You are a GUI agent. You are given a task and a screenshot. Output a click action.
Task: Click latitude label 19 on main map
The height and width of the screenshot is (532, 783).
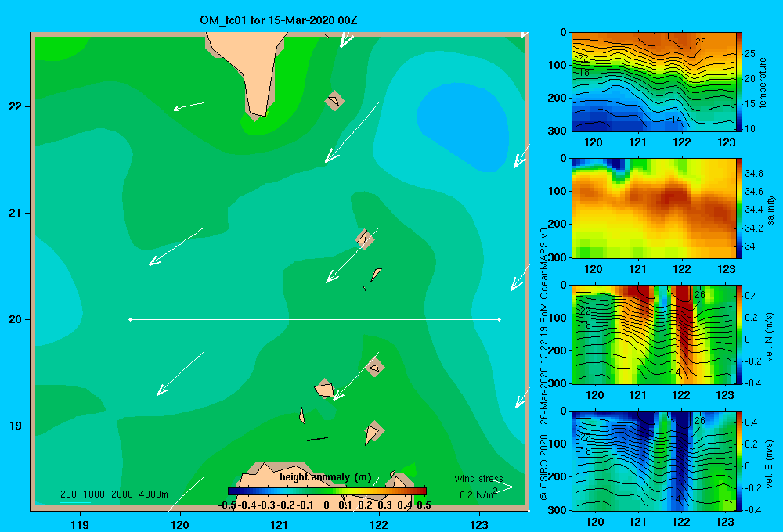click(x=16, y=426)
